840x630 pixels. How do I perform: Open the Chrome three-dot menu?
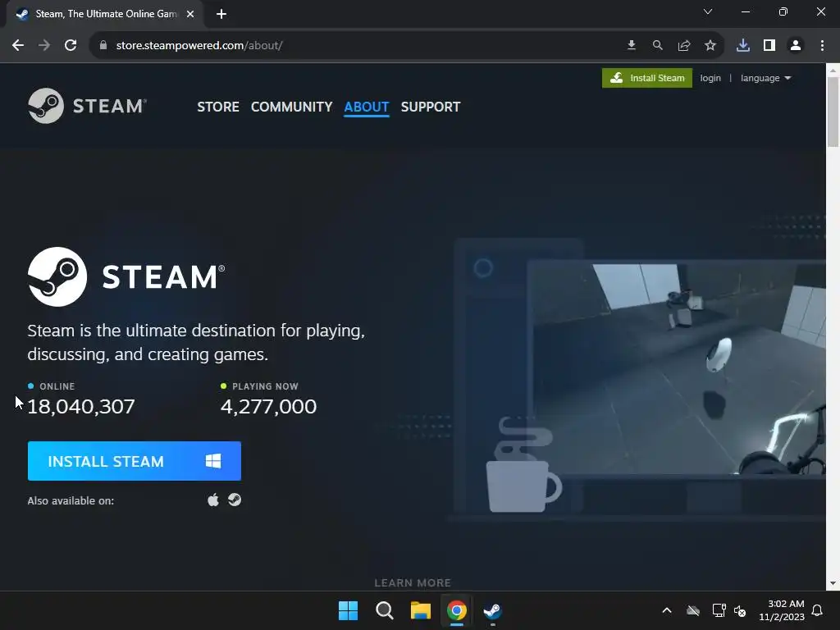click(x=822, y=46)
